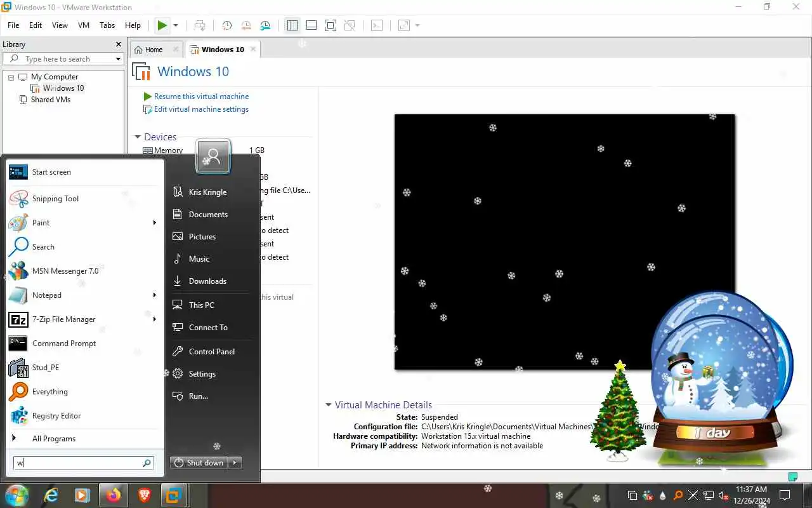The width and height of the screenshot is (812, 508).
Task: Select Shared VMs in Library tree
Action: (51, 100)
